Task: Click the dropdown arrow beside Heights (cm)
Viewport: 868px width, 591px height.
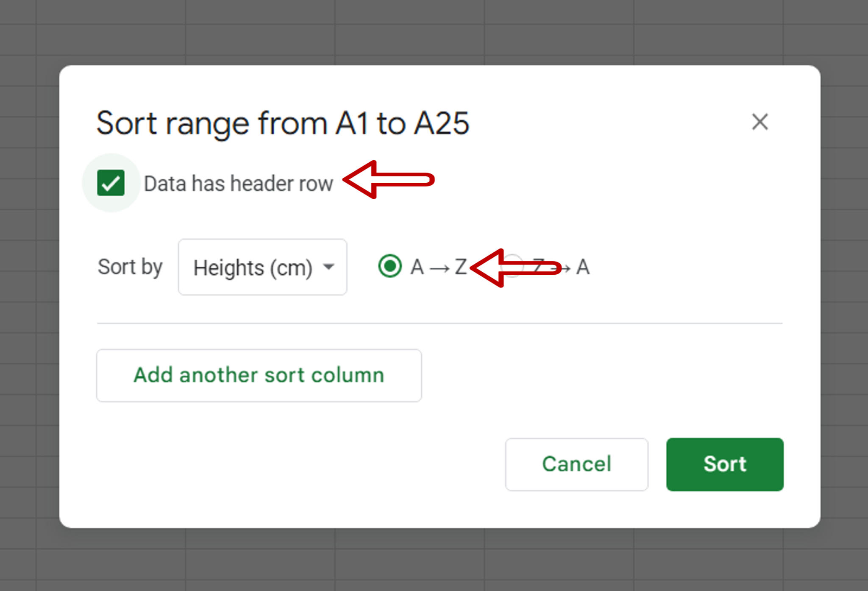Action: 328,268
